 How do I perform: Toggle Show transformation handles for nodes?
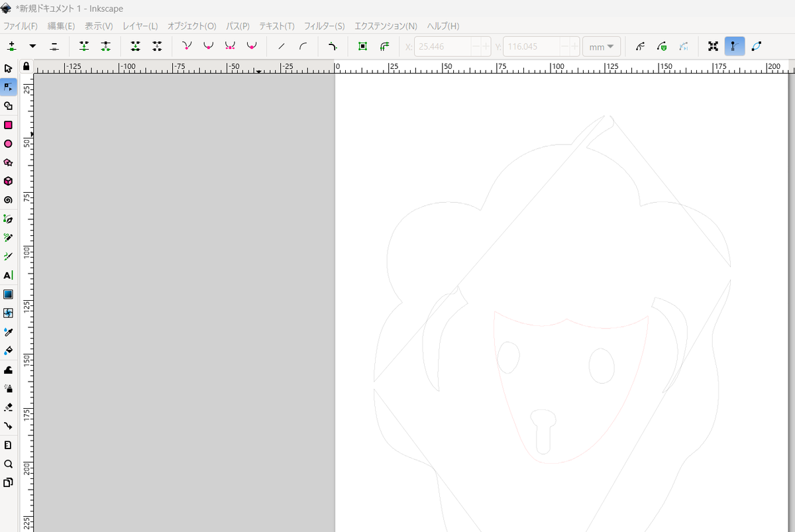[x=713, y=46]
